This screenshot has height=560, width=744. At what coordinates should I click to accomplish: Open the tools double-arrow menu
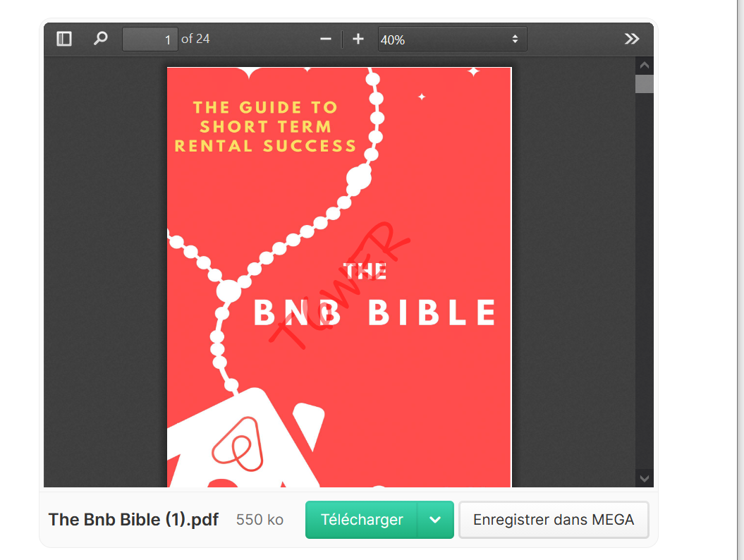coord(632,39)
